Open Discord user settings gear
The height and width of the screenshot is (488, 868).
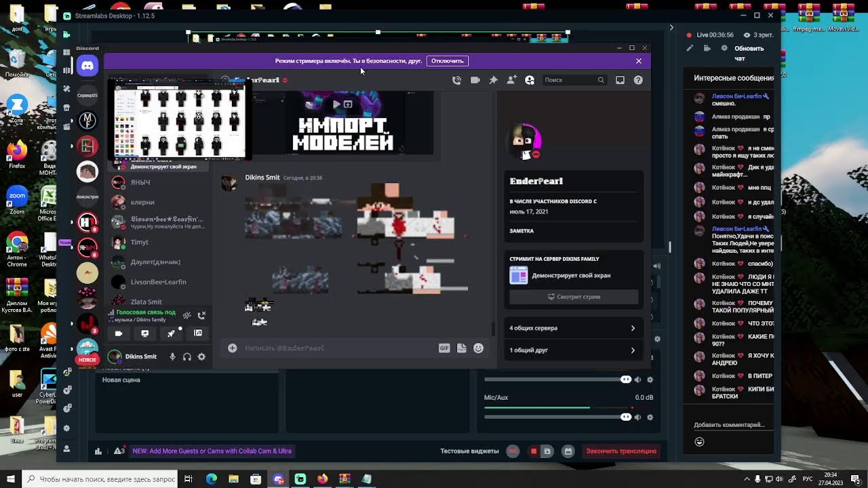click(x=201, y=357)
